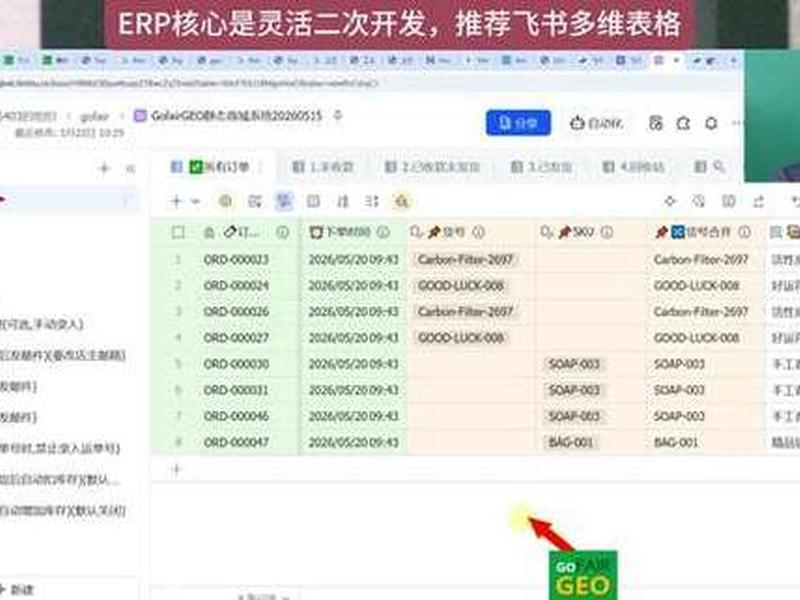Screen dimensions: 800x600
Task: Open the notification bell icon
Action: tap(711, 123)
